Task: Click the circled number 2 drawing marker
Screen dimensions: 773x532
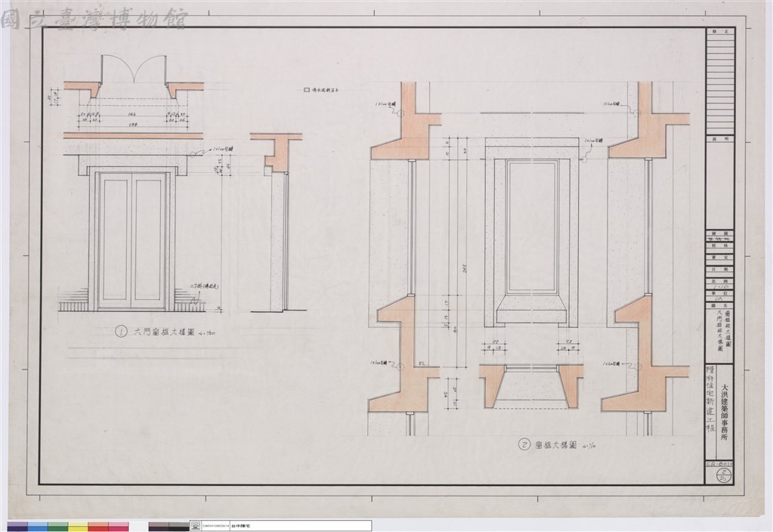Action: tap(524, 445)
